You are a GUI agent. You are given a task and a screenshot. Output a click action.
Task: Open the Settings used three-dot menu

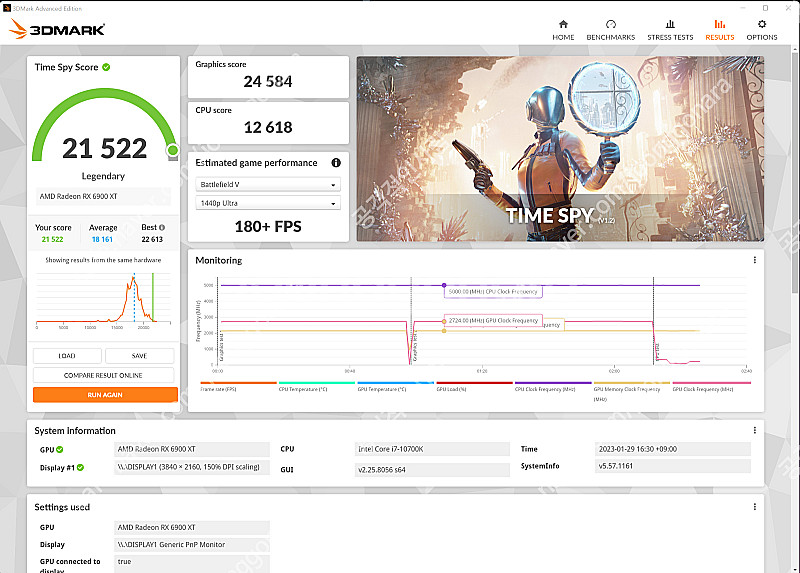tap(755, 507)
